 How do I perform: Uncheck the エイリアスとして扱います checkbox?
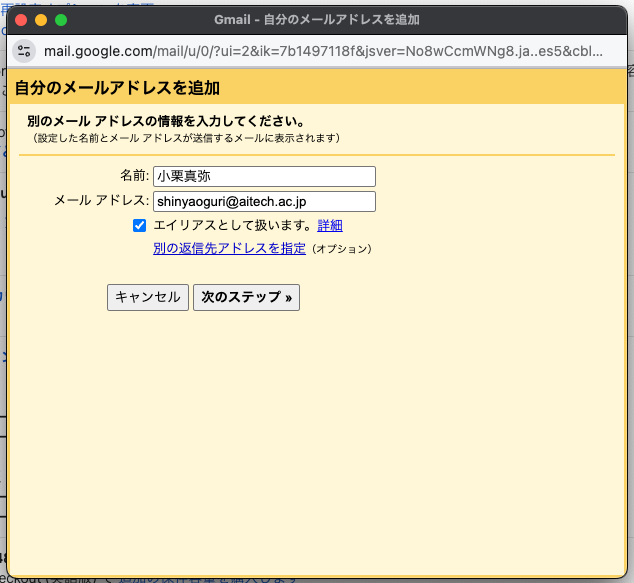point(139,225)
